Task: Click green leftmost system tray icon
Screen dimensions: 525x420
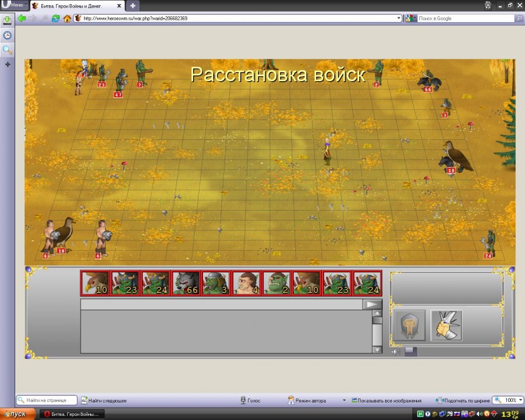Action: (421, 414)
